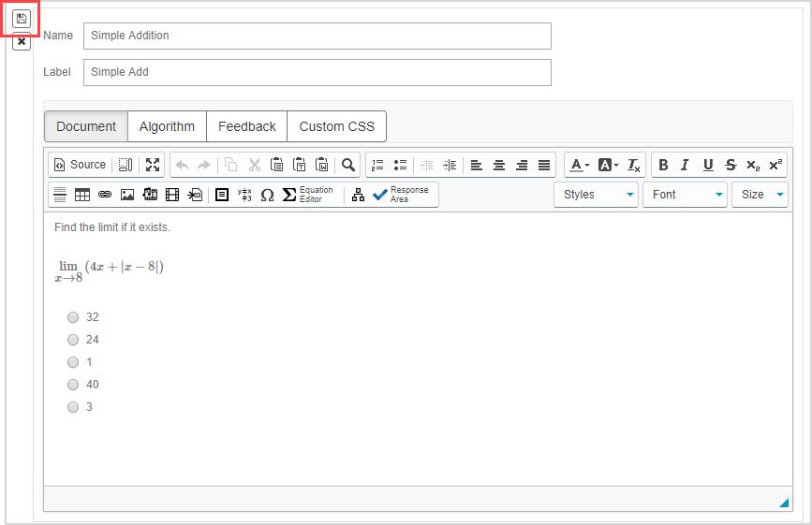Expand the Font dropdown

click(685, 195)
